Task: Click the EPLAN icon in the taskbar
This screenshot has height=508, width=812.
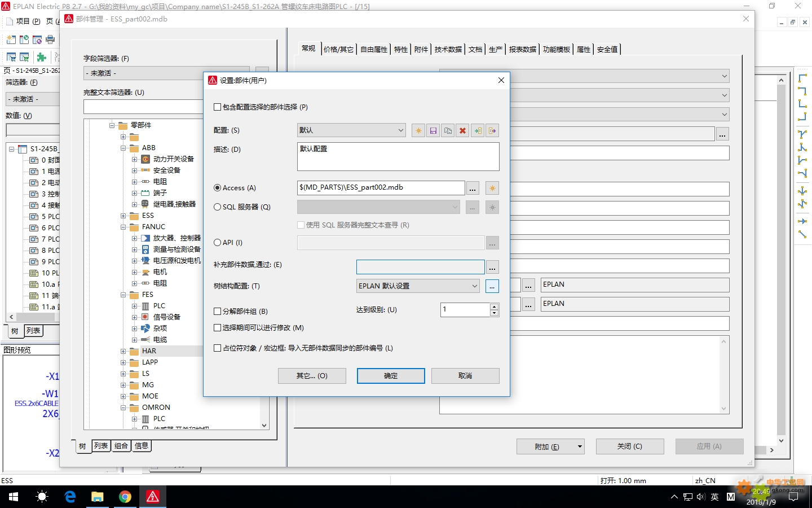Action: click(153, 497)
